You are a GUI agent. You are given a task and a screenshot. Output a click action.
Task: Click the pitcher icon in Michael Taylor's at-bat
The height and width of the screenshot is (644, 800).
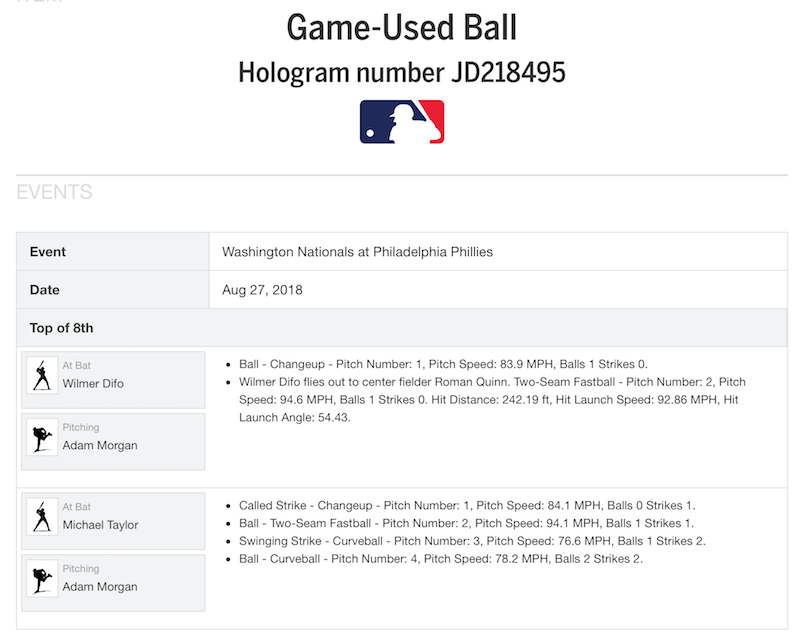pos(42,580)
